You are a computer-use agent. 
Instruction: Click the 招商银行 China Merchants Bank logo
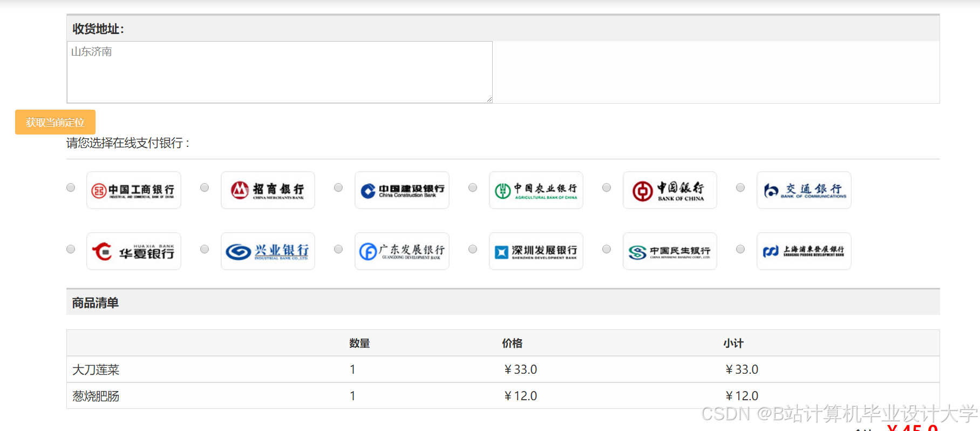[268, 190]
